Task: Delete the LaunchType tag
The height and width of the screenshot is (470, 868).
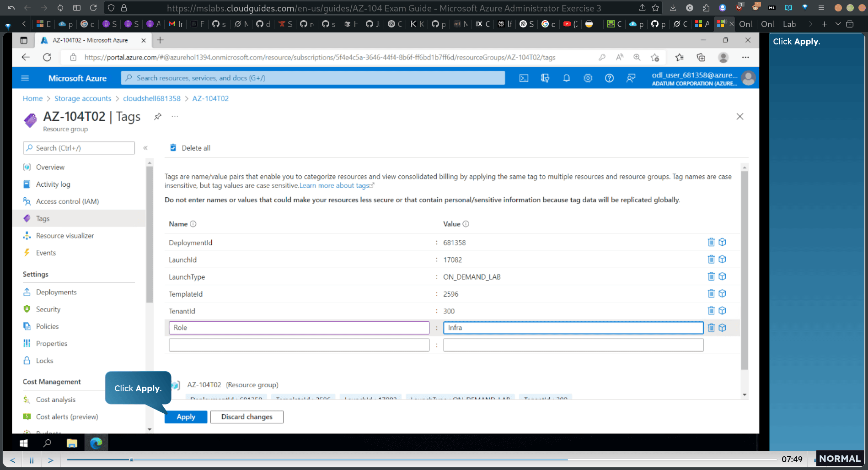Action: (x=711, y=276)
